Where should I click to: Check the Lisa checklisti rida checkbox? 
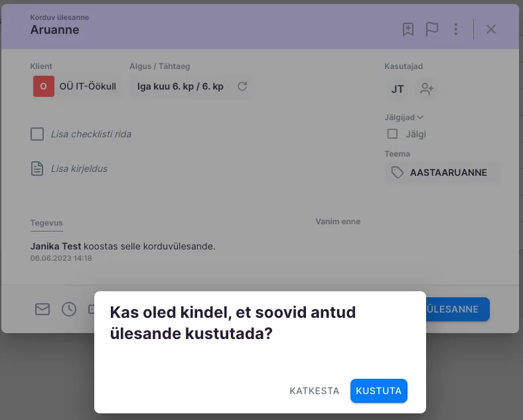(x=37, y=134)
